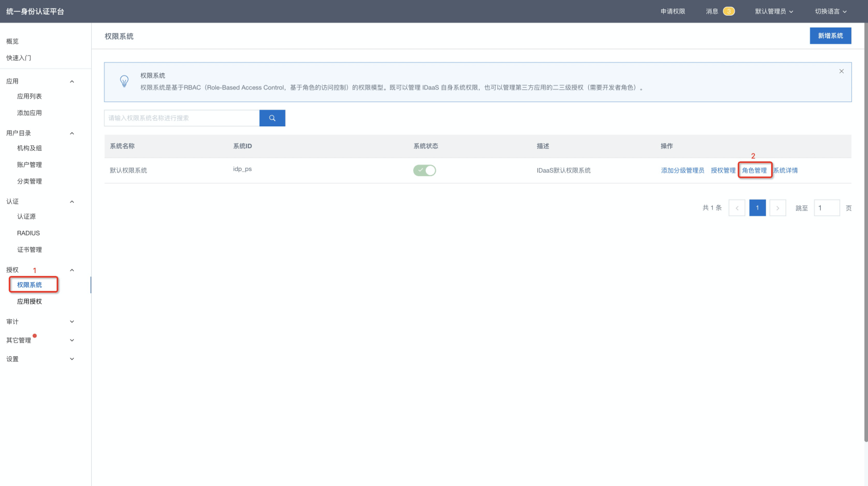868x486 pixels.
Task: Open the 消息 notification badge
Action: click(729, 11)
